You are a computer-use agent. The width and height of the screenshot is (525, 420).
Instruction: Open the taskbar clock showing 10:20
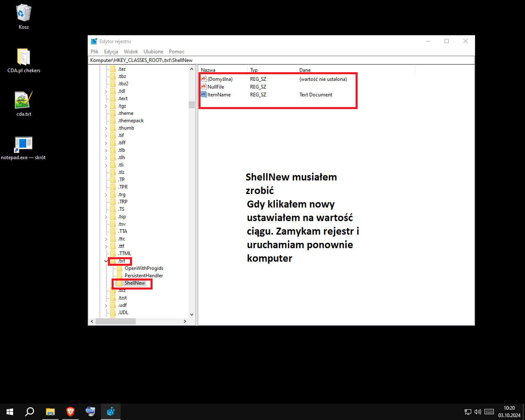pyautogui.click(x=509, y=412)
